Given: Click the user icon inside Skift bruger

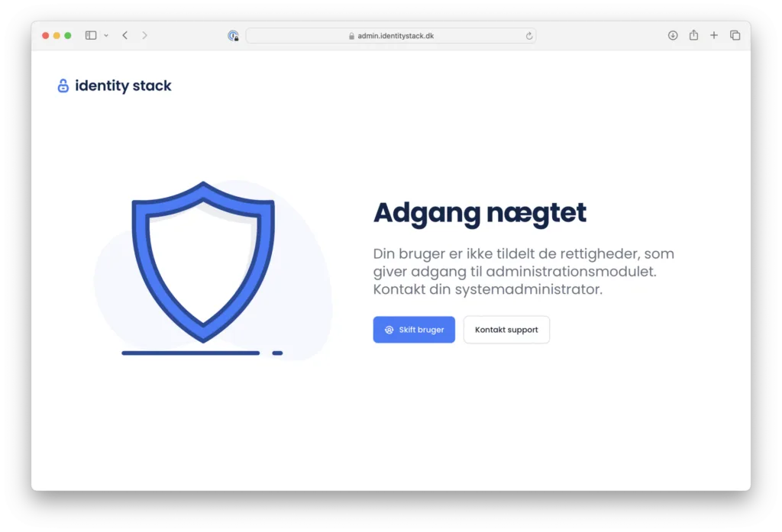Looking at the screenshot, I should pos(389,330).
